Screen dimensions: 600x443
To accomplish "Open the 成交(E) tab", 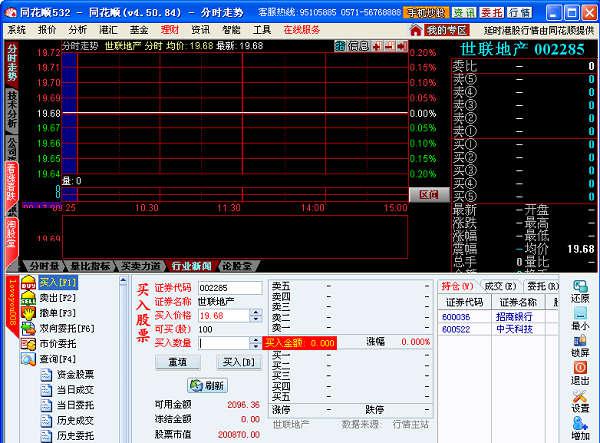I will point(501,286).
